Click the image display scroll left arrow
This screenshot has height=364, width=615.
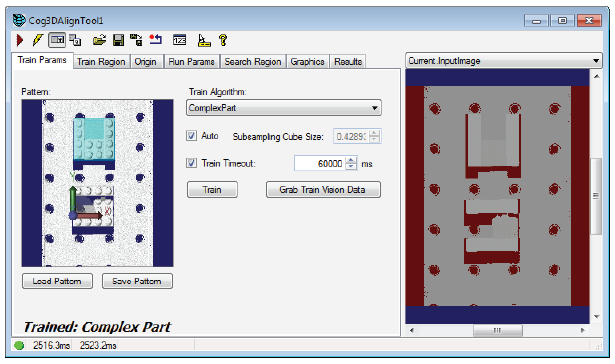point(412,330)
